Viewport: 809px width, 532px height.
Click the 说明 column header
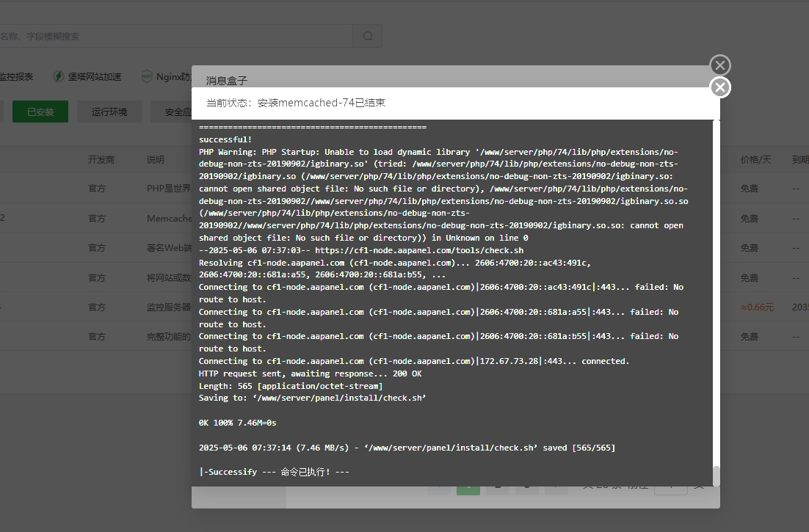click(x=156, y=160)
